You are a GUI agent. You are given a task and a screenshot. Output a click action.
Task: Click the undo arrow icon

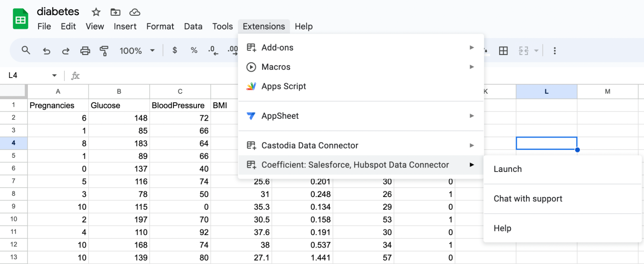click(46, 51)
